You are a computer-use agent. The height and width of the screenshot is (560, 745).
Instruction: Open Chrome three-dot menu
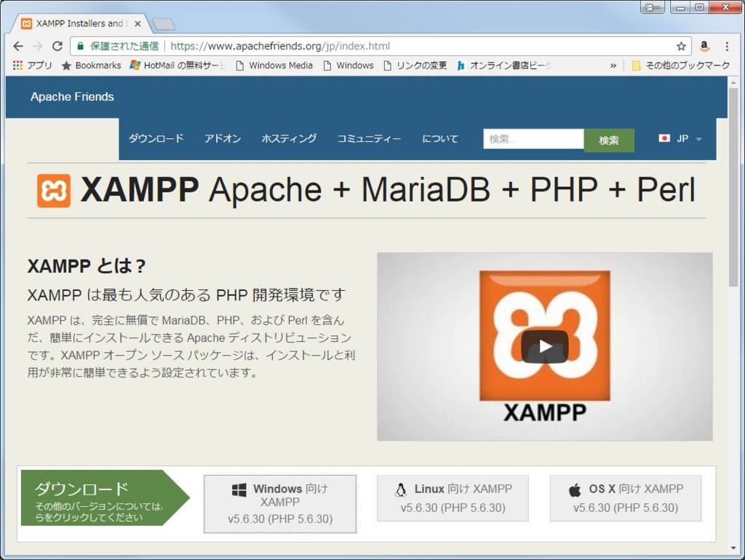coord(727,46)
